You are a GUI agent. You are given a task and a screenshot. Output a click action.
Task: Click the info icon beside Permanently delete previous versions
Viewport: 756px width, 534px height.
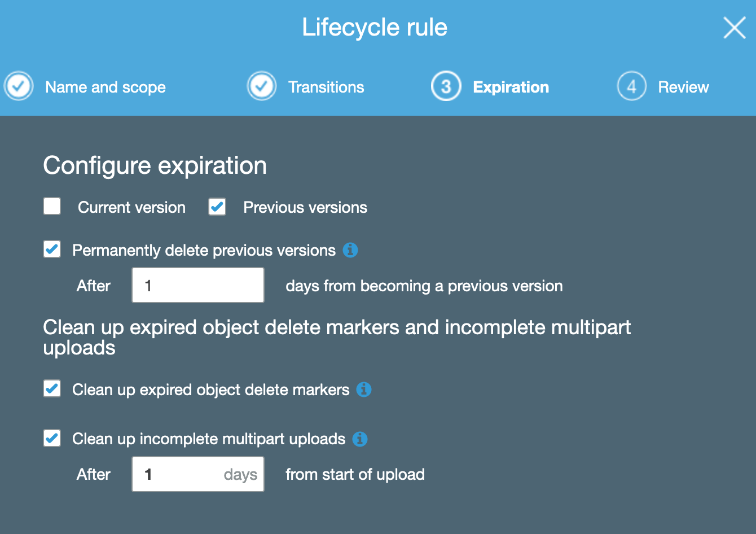click(350, 250)
